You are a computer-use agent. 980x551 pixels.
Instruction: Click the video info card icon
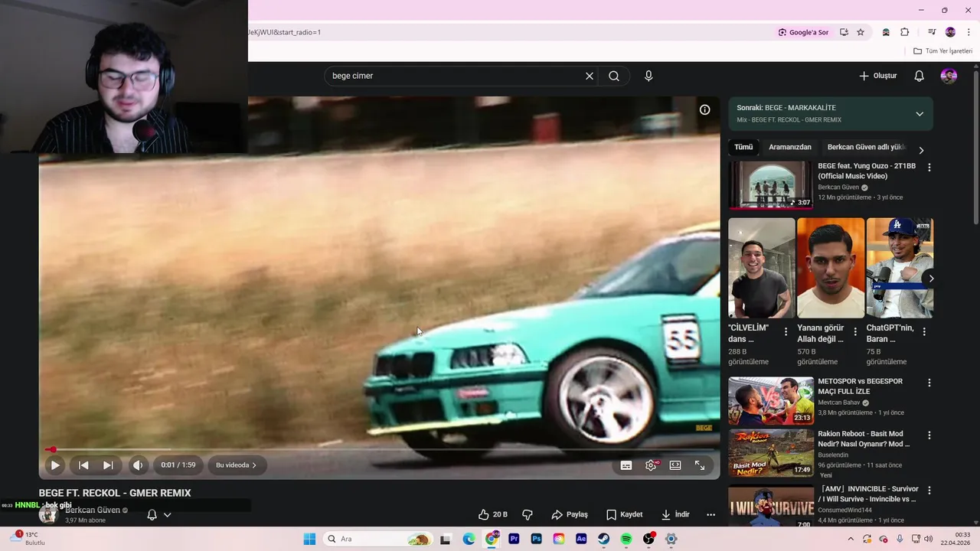click(x=704, y=109)
